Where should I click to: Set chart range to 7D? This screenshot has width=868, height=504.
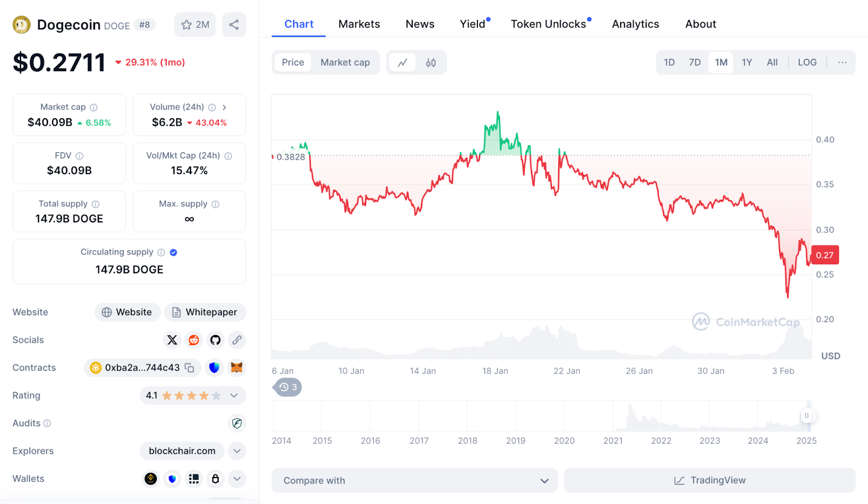point(695,62)
